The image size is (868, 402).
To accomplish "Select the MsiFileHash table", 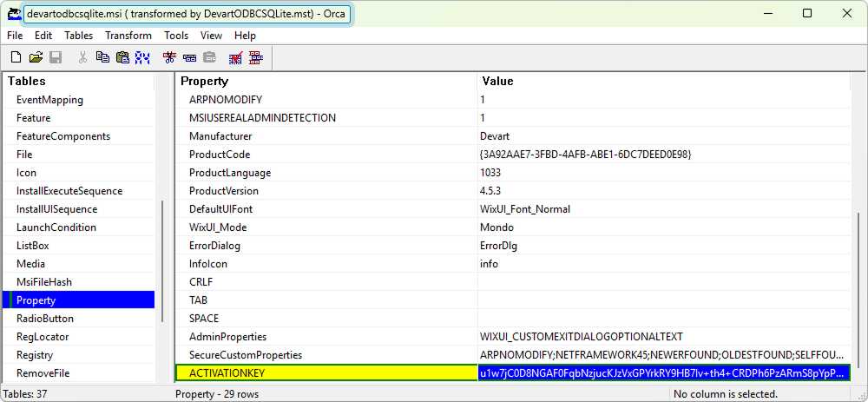I will [43, 282].
